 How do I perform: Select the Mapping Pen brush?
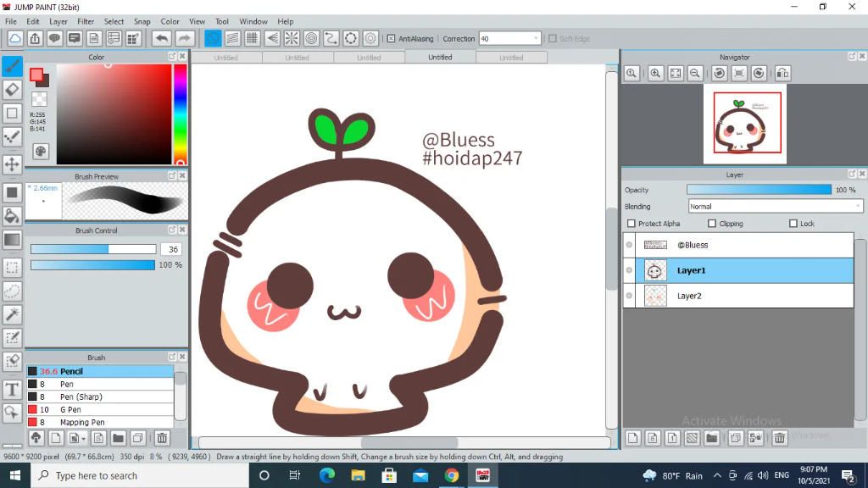(x=100, y=422)
